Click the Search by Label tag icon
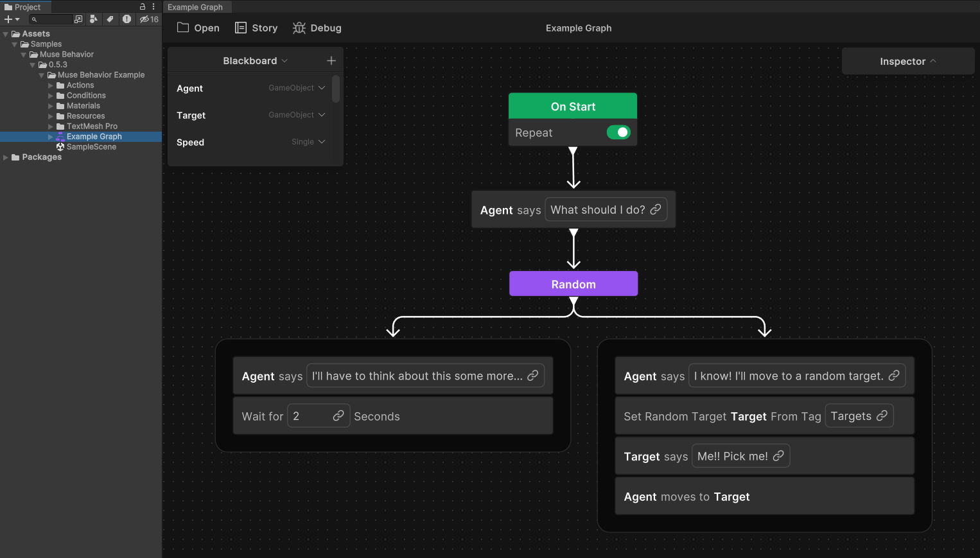 click(x=110, y=19)
